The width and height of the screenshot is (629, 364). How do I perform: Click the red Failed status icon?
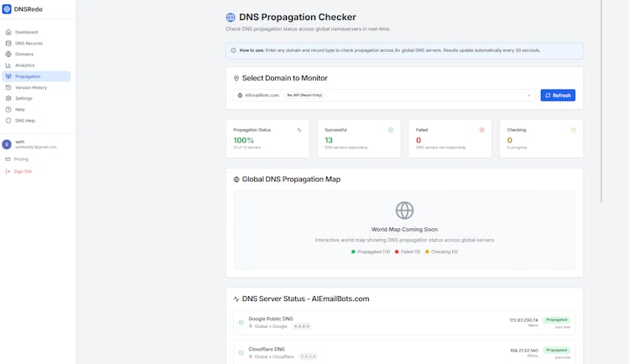[x=481, y=130]
